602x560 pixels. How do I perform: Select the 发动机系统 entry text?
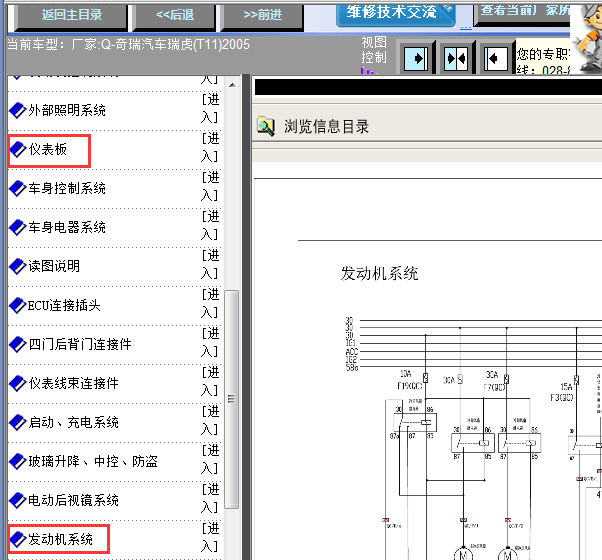pyautogui.click(x=60, y=540)
